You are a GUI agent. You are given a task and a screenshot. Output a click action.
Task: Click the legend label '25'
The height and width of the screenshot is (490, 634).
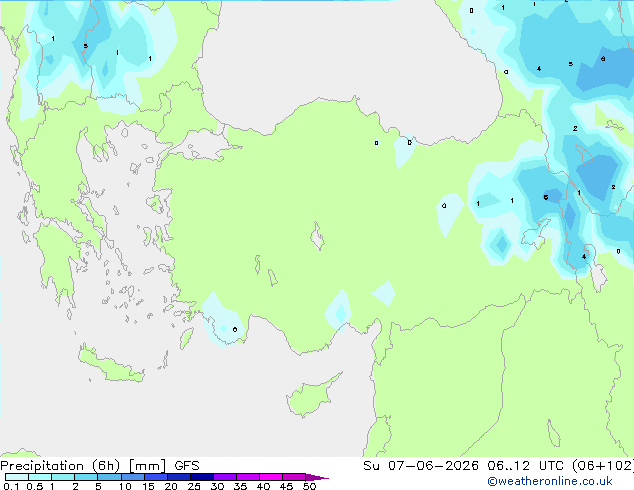194,486
